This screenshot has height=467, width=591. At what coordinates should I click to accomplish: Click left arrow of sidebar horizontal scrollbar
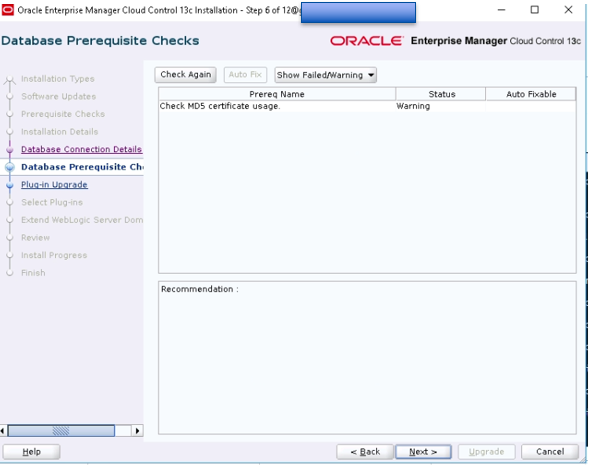coord(3,430)
